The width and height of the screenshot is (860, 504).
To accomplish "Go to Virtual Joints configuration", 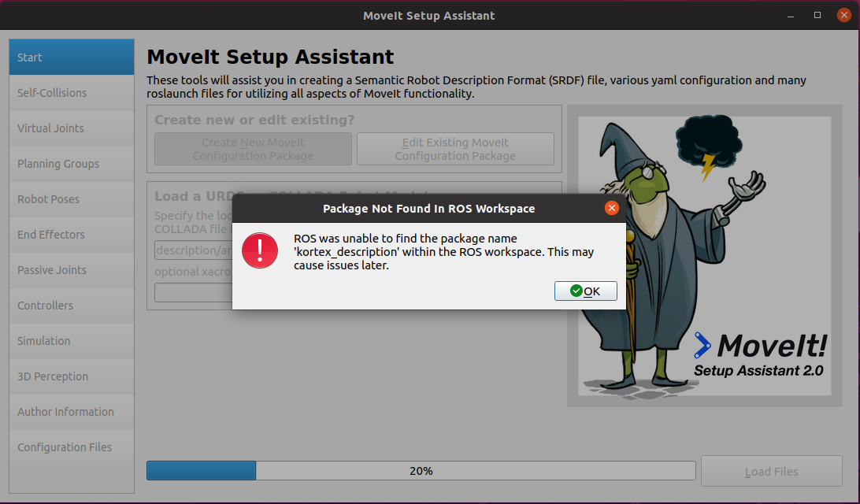I will click(71, 128).
